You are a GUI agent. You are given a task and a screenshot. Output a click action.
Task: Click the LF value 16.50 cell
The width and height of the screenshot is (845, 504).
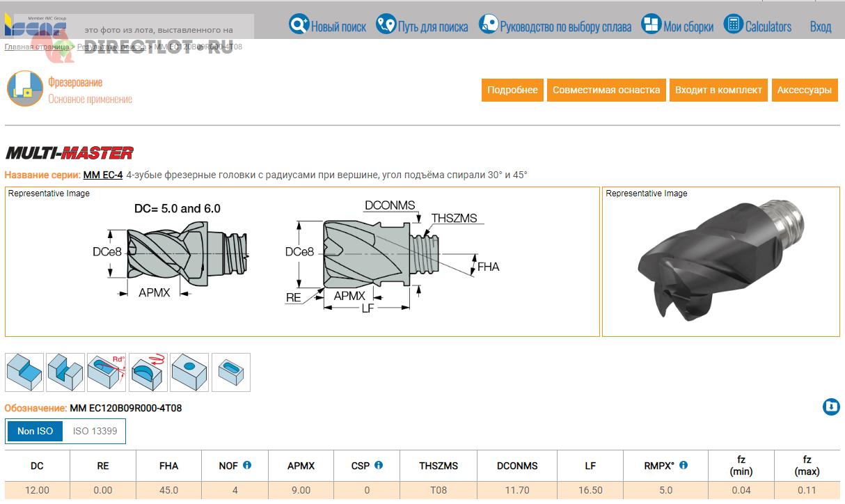[x=590, y=490]
